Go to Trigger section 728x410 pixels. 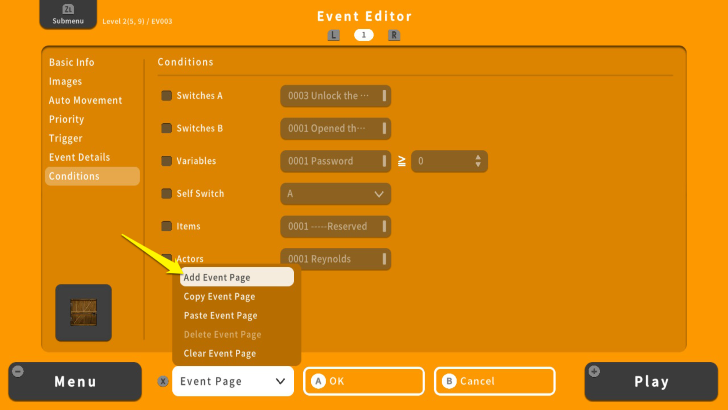point(65,138)
